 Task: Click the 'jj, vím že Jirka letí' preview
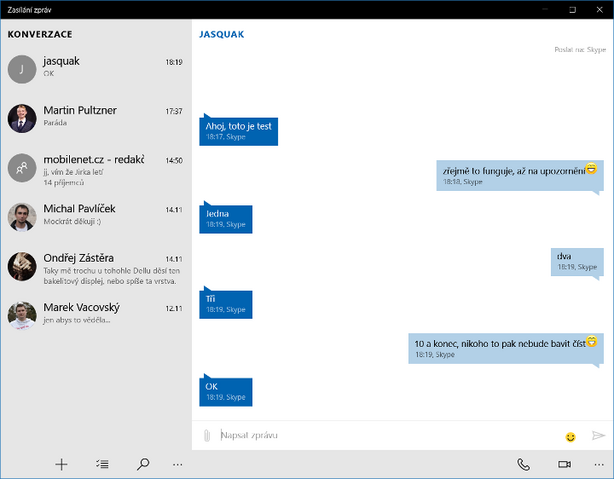coord(73,172)
